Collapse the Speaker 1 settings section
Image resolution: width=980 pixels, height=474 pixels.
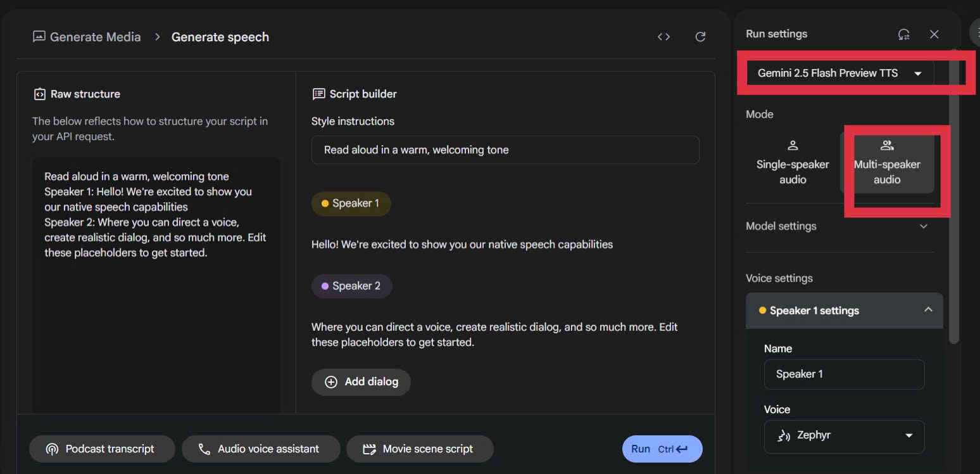[x=845, y=311]
